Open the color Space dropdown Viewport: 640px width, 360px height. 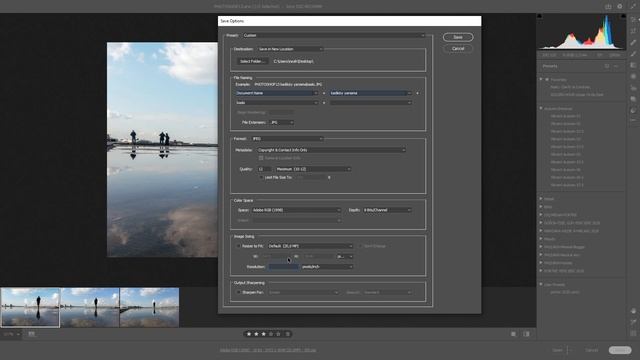coord(296,210)
